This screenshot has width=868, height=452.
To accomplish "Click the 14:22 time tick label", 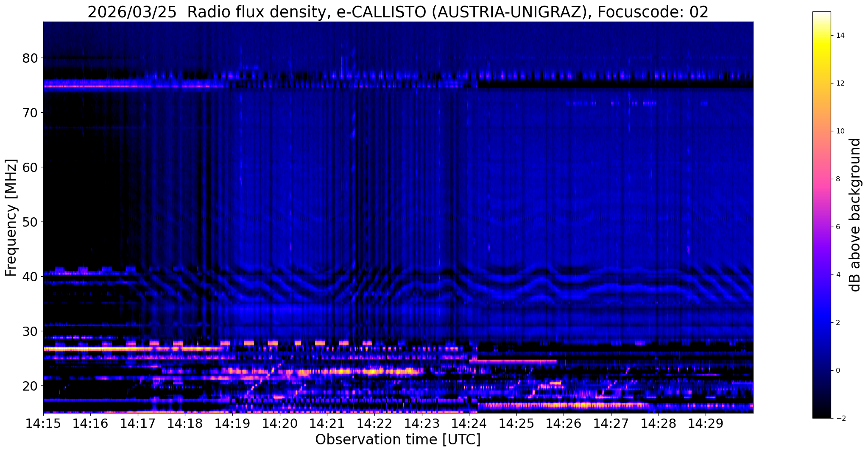I will click(374, 423).
